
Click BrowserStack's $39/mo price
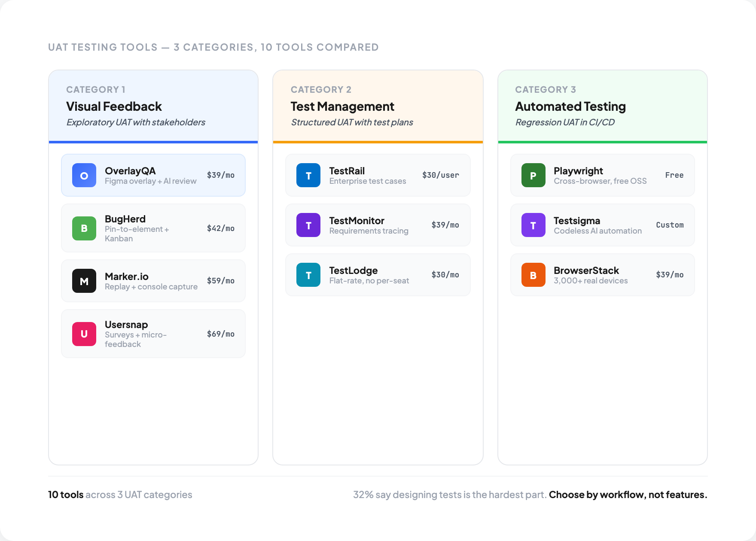670,275
